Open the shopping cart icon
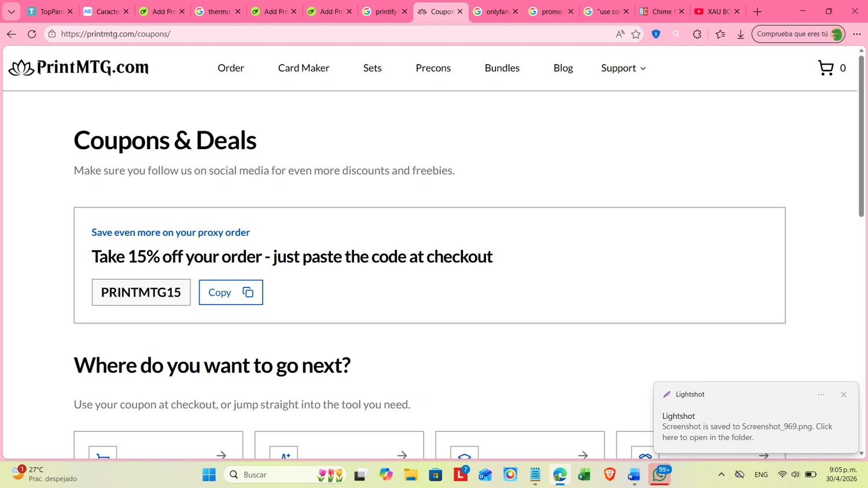Image resolution: width=868 pixels, height=488 pixels. tap(826, 68)
